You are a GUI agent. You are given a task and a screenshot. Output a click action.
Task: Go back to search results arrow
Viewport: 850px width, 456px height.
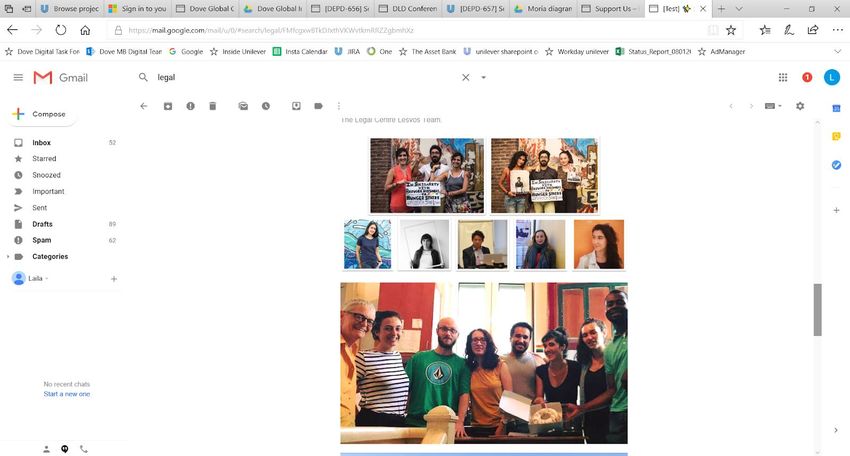pyautogui.click(x=144, y=106)
